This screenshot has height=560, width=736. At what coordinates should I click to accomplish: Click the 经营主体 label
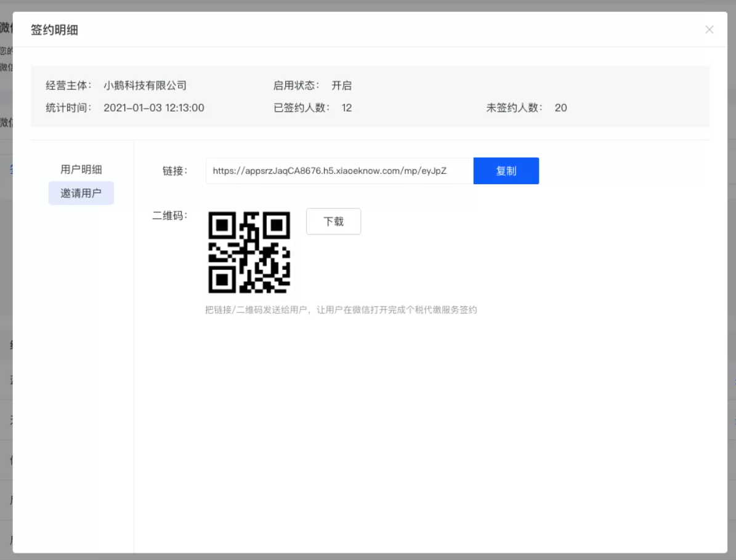point(68,86)
